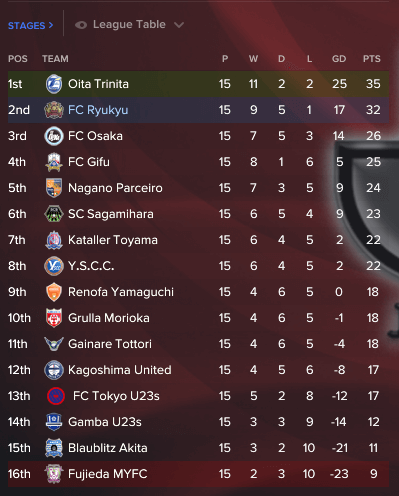Select the FC Gifu team badge
399x496 pixels.
pos(54,162)
